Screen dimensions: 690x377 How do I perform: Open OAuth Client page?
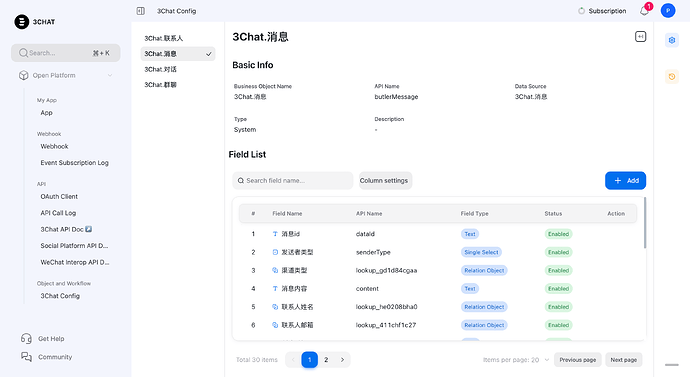click(59, 196)
